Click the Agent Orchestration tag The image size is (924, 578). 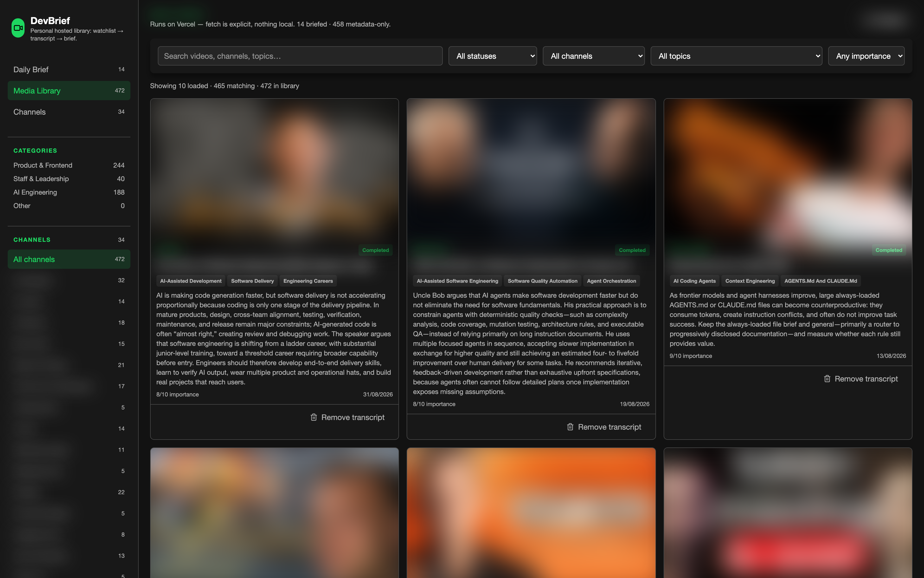pyautogui.click(x=611, y=281)
